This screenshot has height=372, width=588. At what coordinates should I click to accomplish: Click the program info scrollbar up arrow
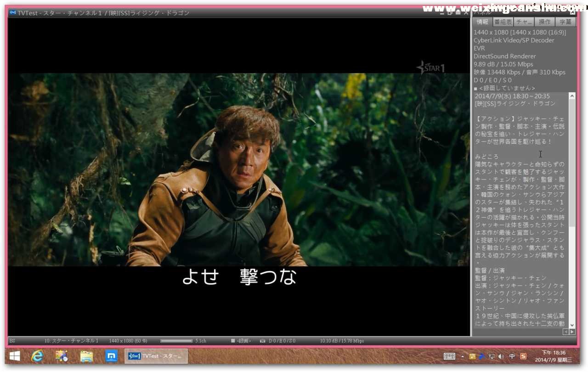(x=572, y=96)
